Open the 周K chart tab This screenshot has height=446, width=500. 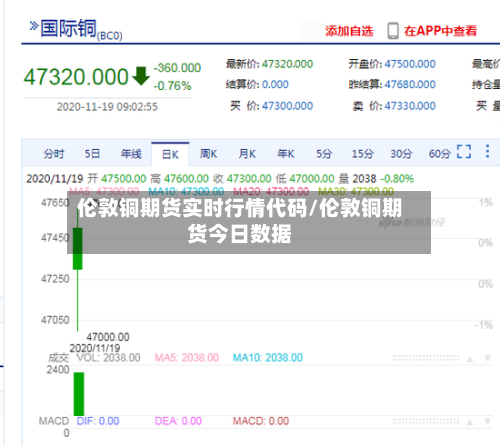208,154
